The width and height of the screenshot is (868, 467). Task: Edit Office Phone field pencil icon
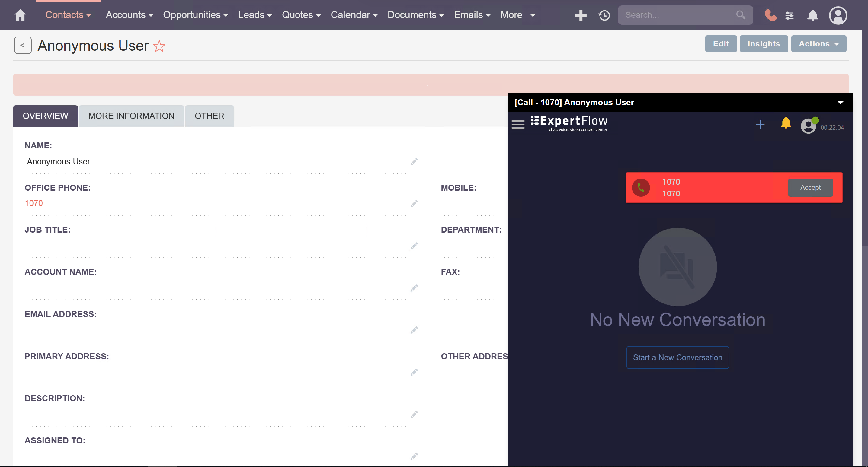tap(414, 204)
